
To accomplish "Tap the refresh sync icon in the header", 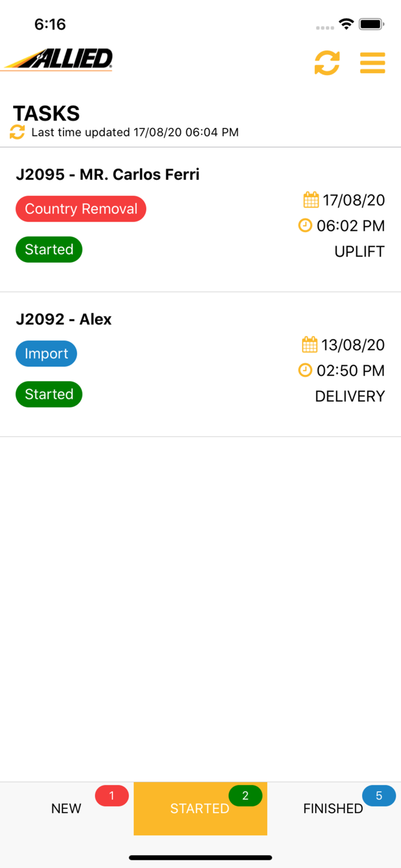I will point(328,62).
